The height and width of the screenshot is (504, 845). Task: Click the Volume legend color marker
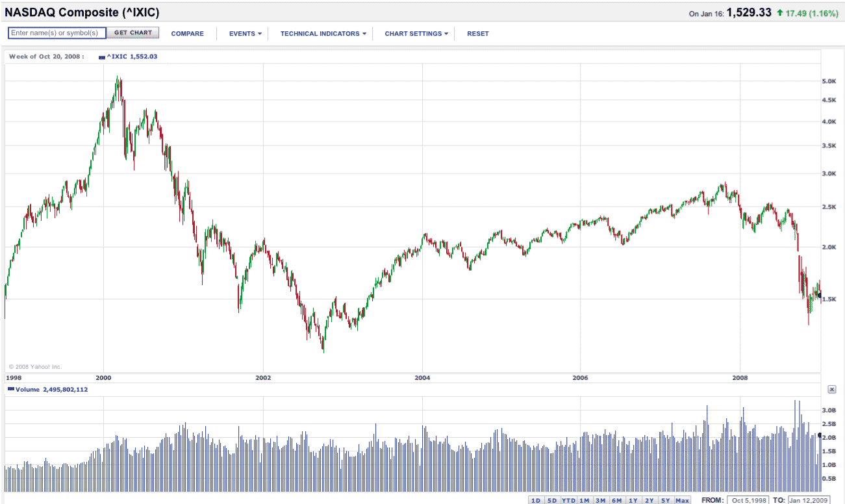click(x=11, y=390)
